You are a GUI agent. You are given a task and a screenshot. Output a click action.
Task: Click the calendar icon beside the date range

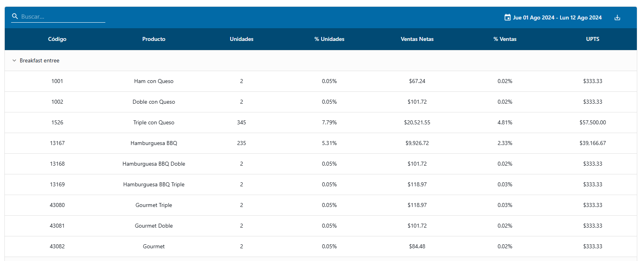click(x=507, y=17)
